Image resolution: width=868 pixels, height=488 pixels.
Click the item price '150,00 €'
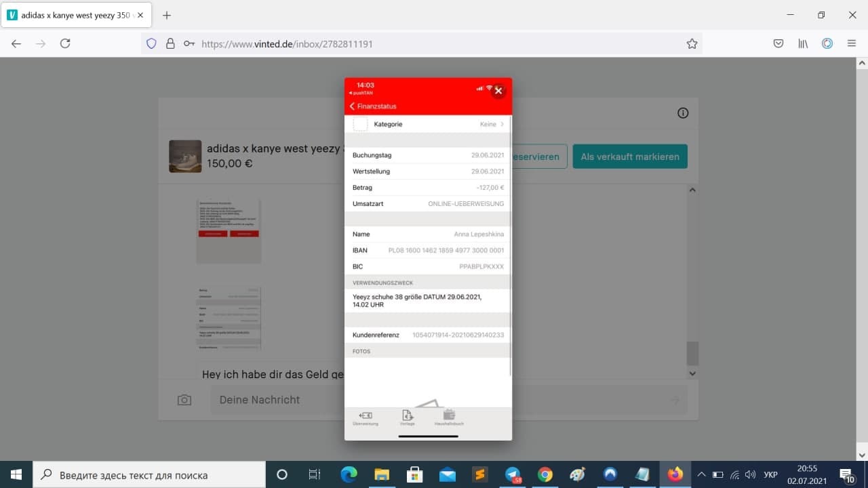point(229,163)
